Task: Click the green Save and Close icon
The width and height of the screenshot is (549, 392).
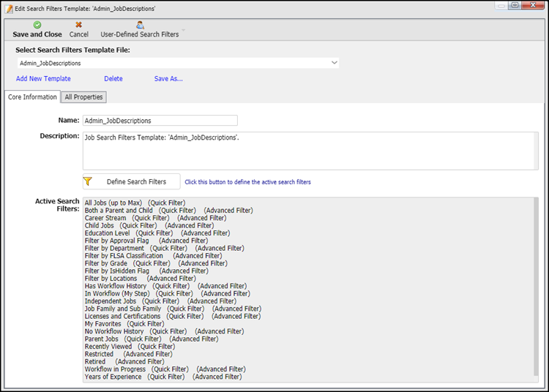Action: 37,25
